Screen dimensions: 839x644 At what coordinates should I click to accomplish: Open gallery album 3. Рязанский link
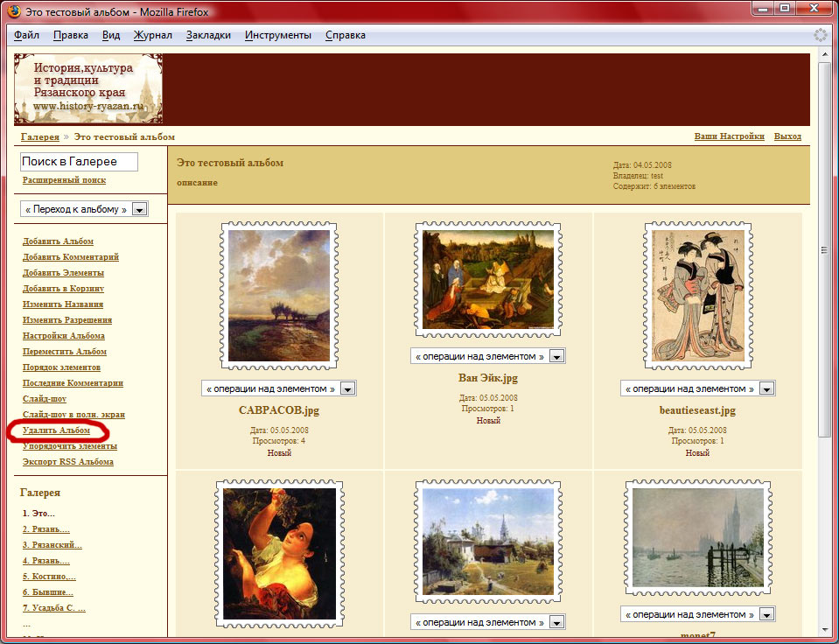click(x=52, y=545)
